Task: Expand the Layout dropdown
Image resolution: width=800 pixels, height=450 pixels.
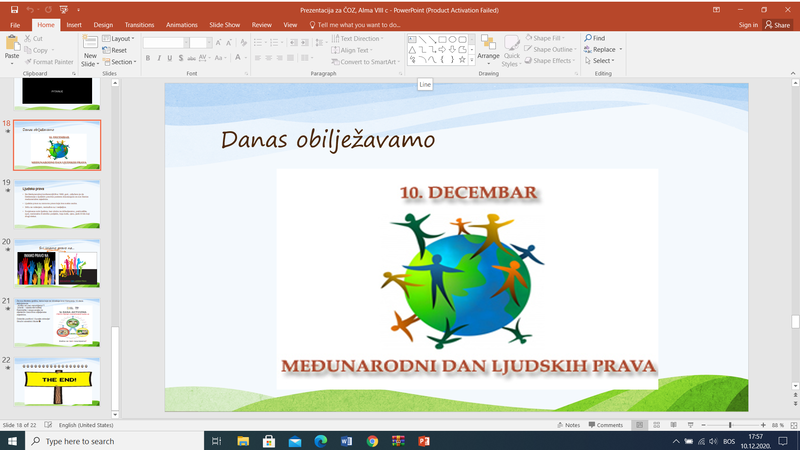Action: pos(123,38)
